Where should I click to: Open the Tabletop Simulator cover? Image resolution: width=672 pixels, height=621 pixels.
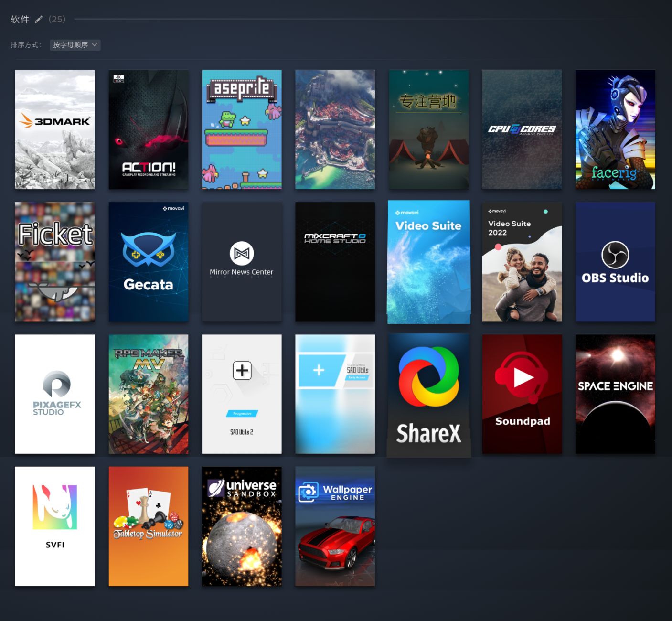pyautogui.click(x=149, y=526)
